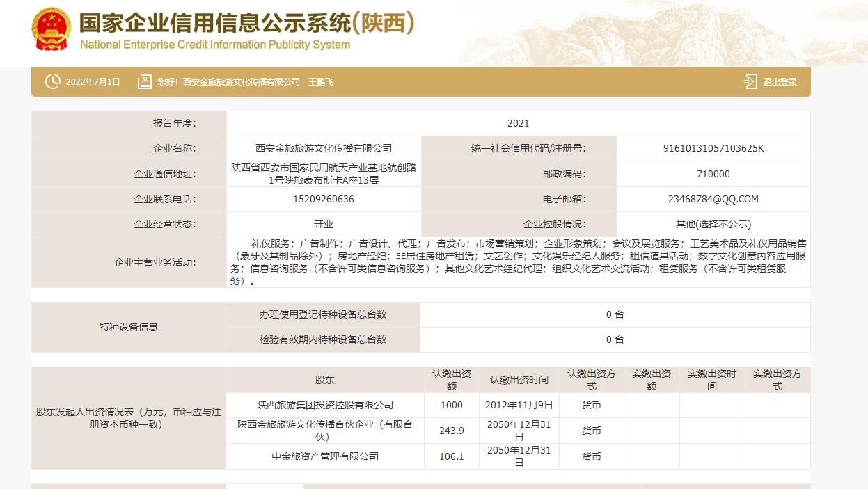The height and width of the screenshot is (489, 868).
Task: Click the main business activities description
Action: tap(519, 262)
